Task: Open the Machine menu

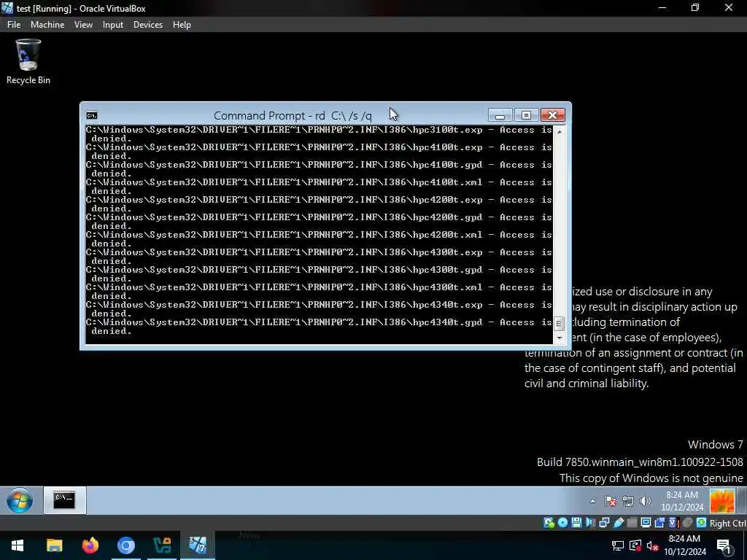Action: [x=47, y=25]
